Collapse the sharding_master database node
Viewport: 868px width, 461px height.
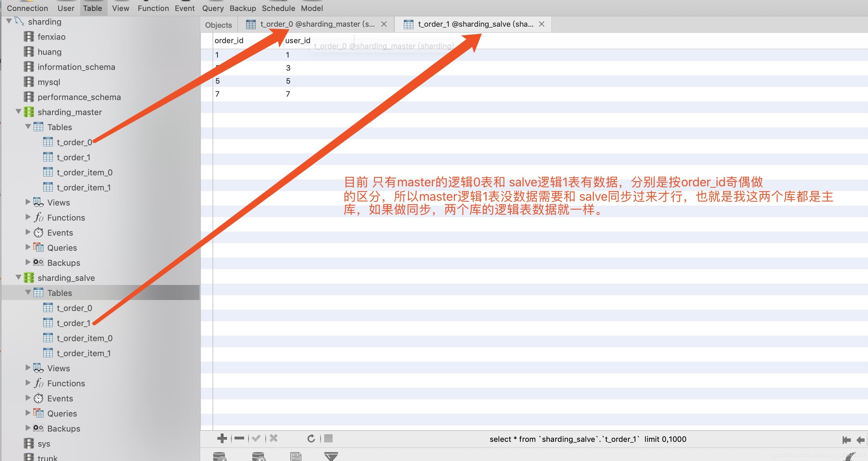(x=19, y=112)
